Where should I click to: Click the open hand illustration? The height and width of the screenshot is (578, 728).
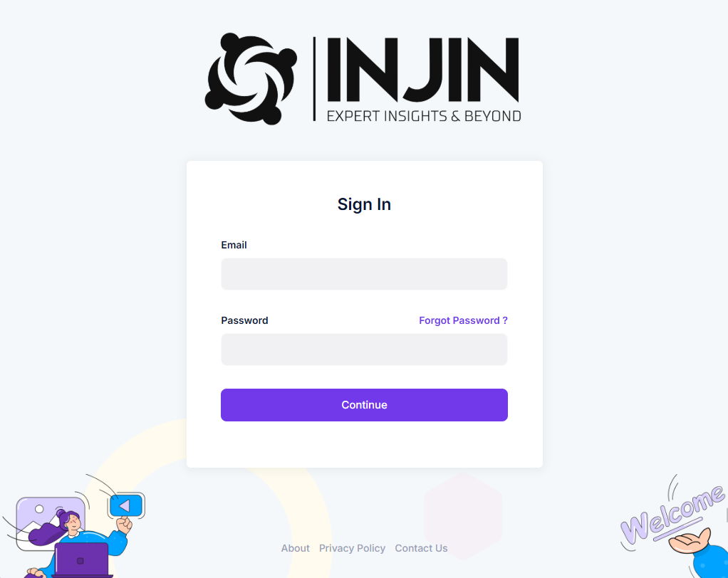coord(690,542)
